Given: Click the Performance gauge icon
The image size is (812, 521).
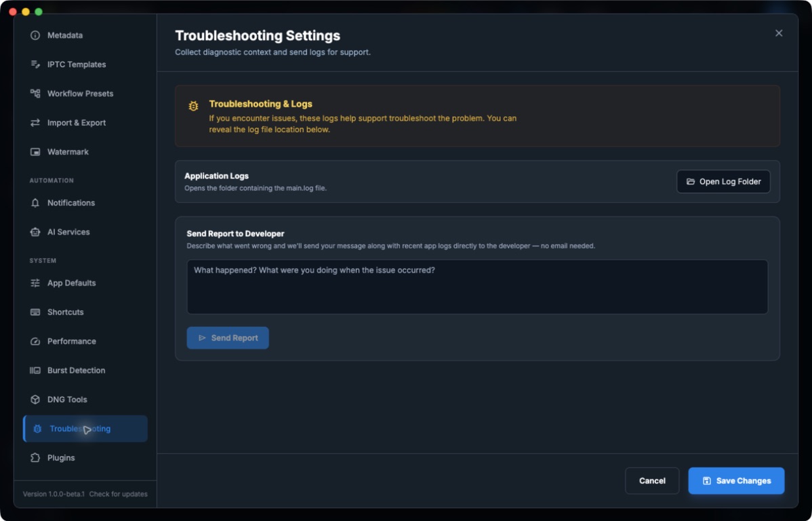Looking at the screenshot, I should pos(35,341).
